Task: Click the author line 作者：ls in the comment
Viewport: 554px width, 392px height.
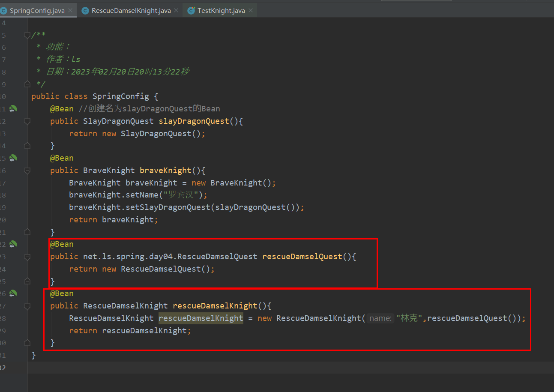Action: point(59,60)
